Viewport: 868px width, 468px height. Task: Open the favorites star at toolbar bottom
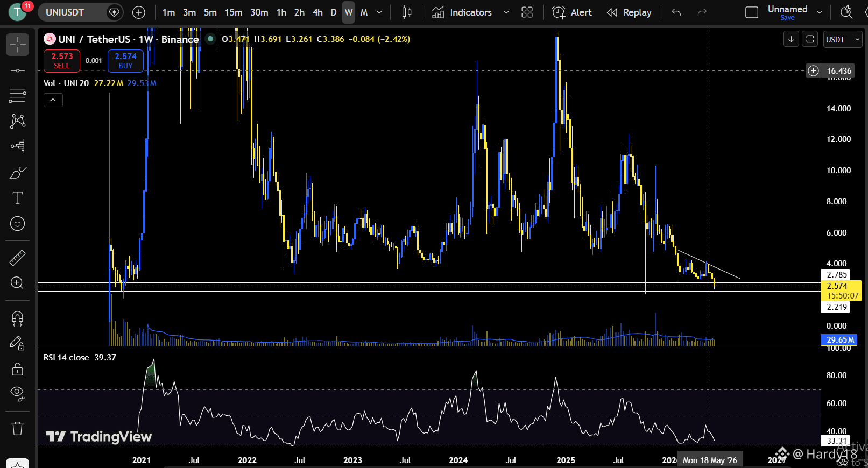coord(17,465)
